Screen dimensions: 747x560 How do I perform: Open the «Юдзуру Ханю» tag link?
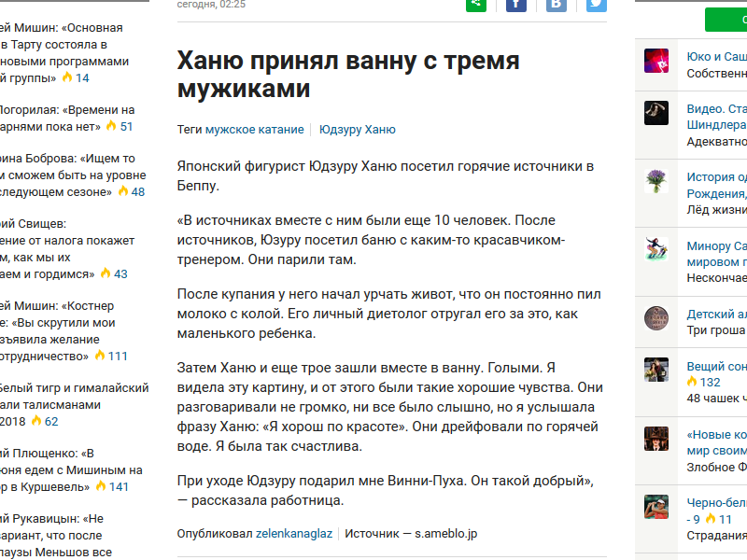point(357,130)
